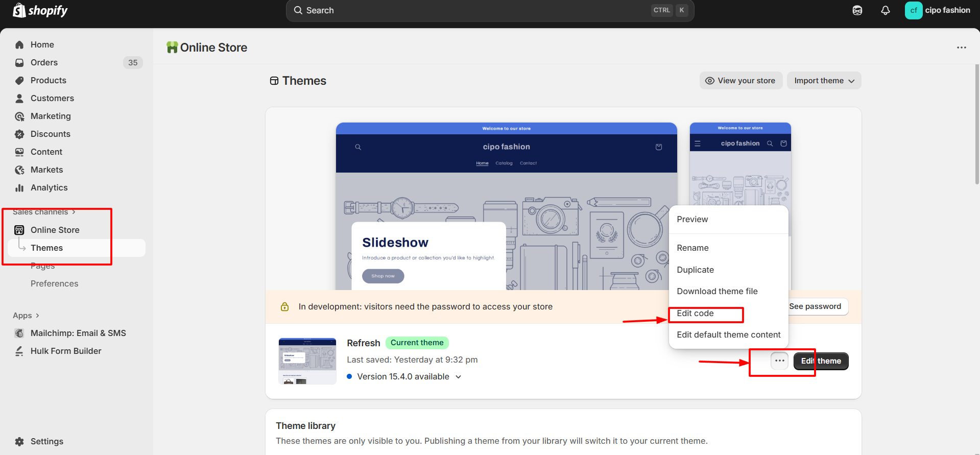Select Edit code from menu
The image size is (980, 455).
[695, 313]
